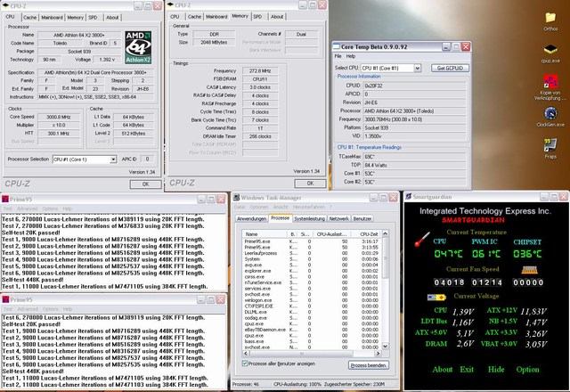Sort processes by the CPU-Zeit column header

coord(366,234)
